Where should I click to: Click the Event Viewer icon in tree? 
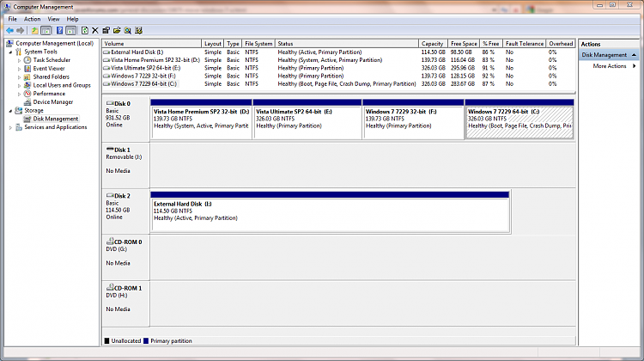pyautogui.click(x=27, y=68)
